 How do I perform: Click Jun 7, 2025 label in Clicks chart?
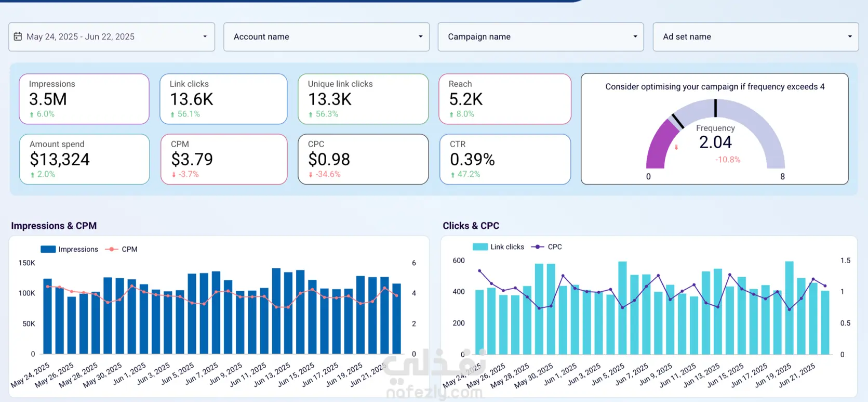632,374
